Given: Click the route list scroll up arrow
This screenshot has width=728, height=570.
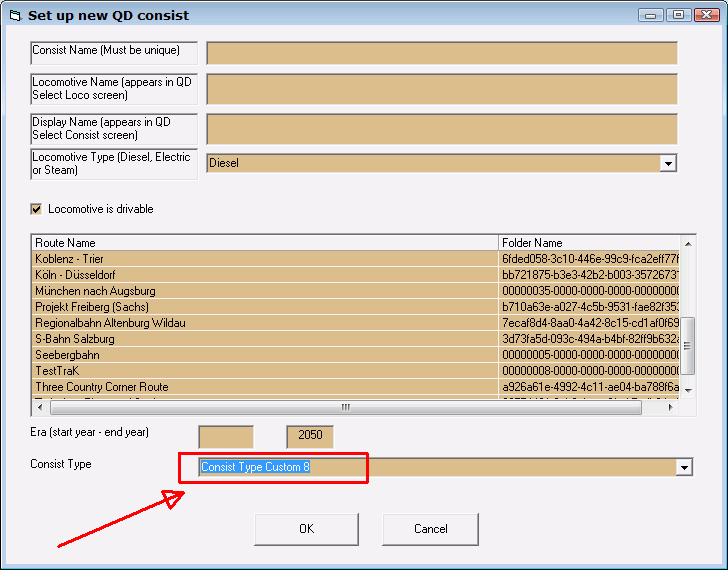Looking at the screenshot, I should (688, 244).
